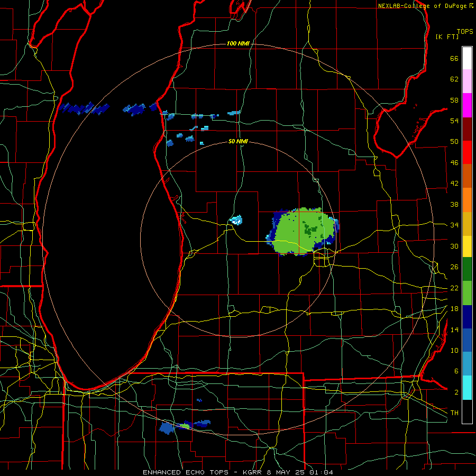Click the KGRR radar station identifier
Screen dimensions: 476x476
tap(252, 472)
